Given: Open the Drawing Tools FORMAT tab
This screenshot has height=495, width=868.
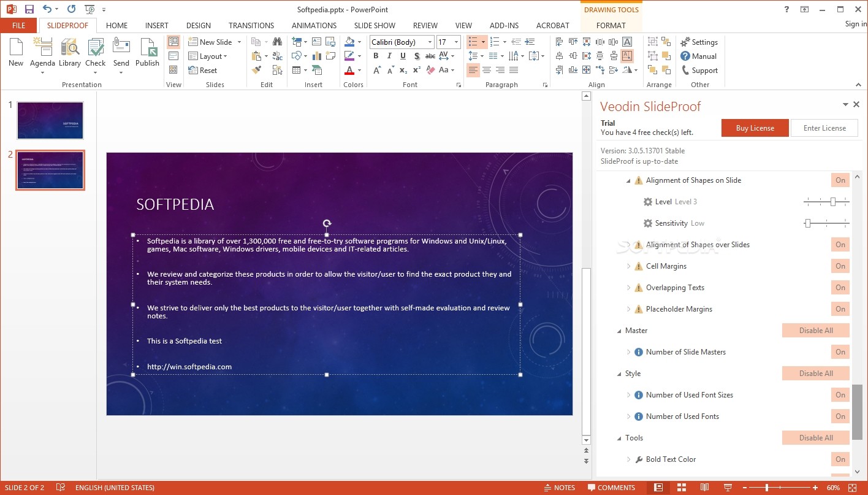Looking at the screenshot, I should pos(611,25).
